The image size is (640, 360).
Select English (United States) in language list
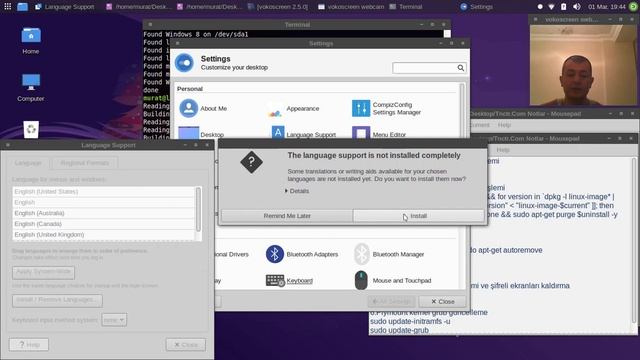point(104,191)
